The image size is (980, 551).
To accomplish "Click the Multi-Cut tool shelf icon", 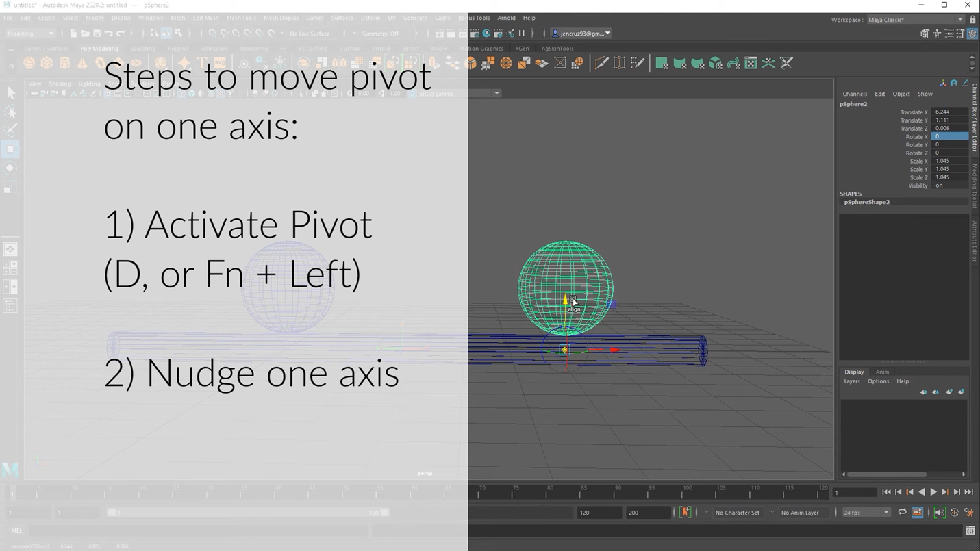I will point(602,63).
